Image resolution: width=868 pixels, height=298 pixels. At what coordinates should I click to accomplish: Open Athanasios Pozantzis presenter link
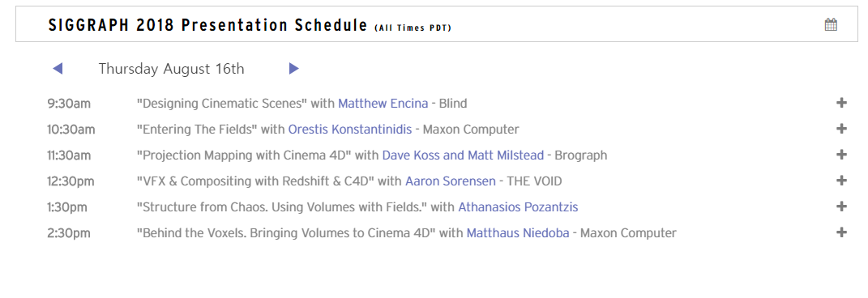tap(518, 207)
